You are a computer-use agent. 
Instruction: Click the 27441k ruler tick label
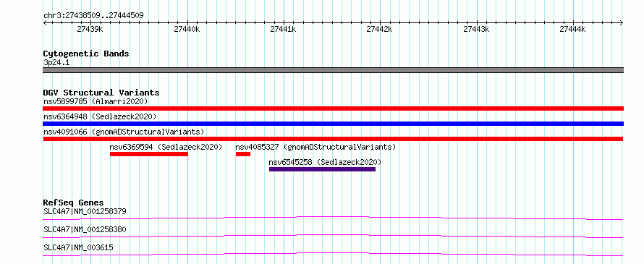(284, 29)
